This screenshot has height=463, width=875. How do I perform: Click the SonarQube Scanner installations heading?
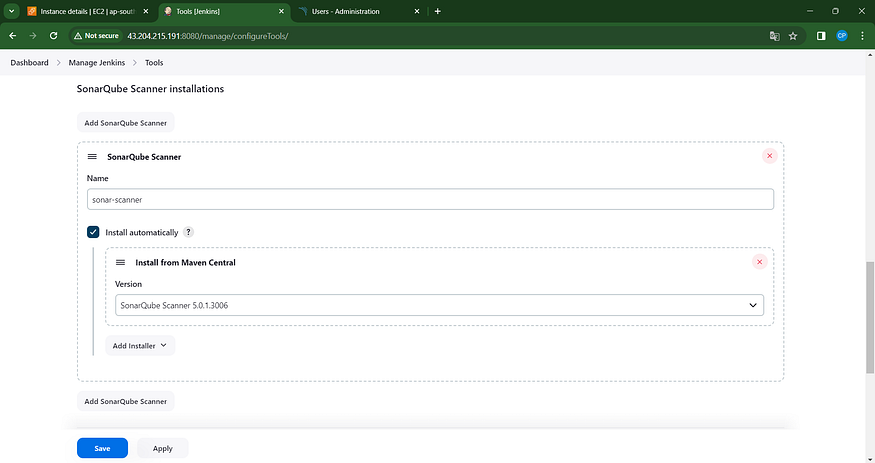tap(150, 89)
